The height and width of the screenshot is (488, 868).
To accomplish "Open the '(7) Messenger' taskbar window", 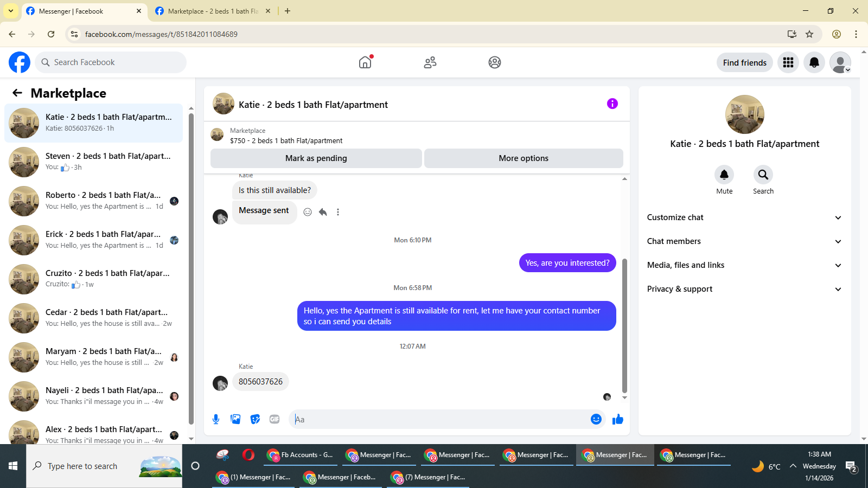I will click(x=428, y=477).
